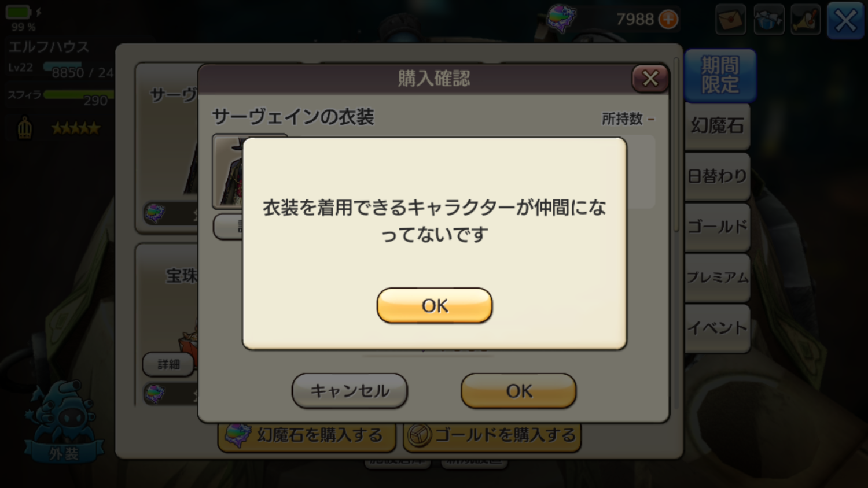The image size is (868, 488).
Task: Open the プレミアム tab
Action: tap(718, 278)
